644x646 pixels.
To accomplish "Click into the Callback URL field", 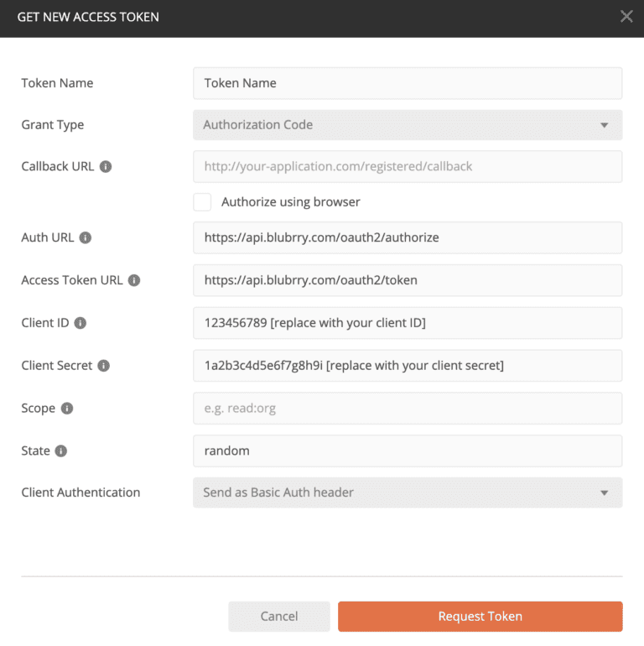I will (408, 166).
